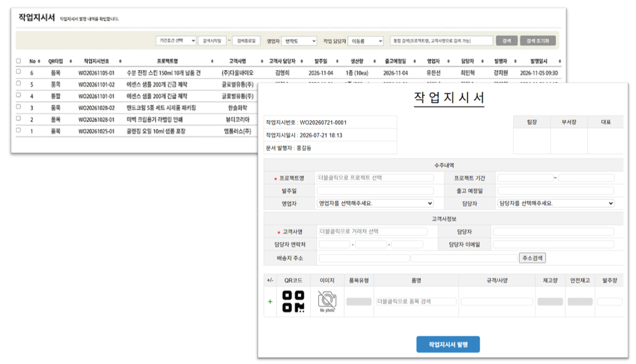Screen dimensions: 636x364
Task: Click the 검색 초기화 reset button
Action: pos(538,40)
